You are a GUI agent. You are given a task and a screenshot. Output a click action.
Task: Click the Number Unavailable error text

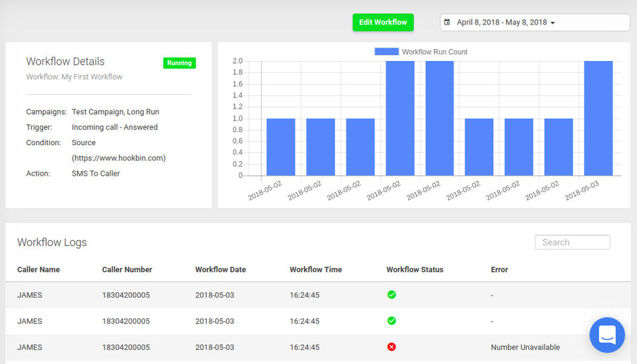(x=526, y=347)
